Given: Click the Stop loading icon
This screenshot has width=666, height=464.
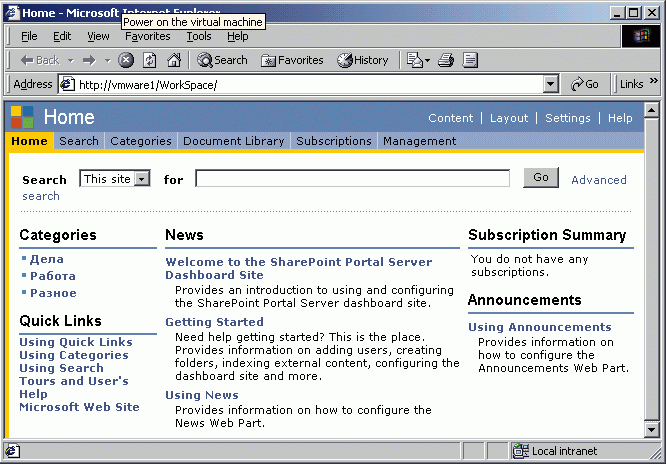Looking at the screenshot, I should (126, 60).
